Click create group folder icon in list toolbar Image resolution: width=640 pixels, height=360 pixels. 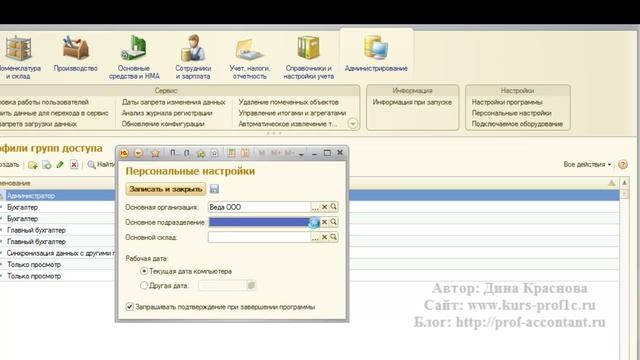coord(33,165)
